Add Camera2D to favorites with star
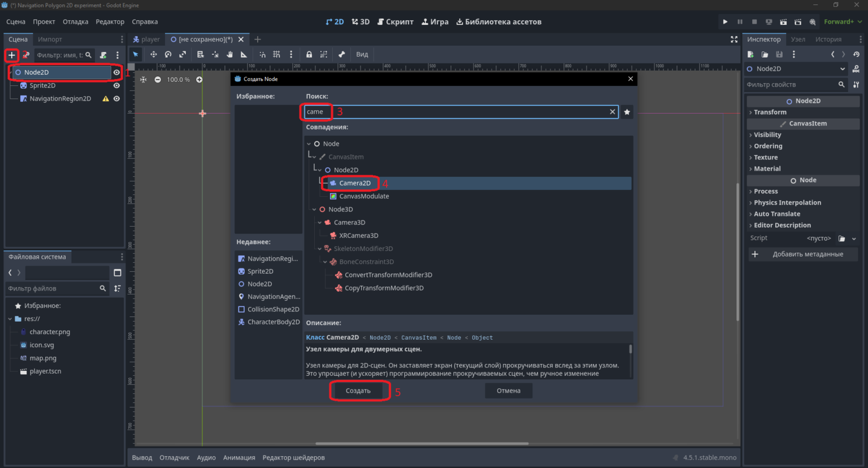The height and width of the screenshot is (468, 868). (x=627, y=112)
